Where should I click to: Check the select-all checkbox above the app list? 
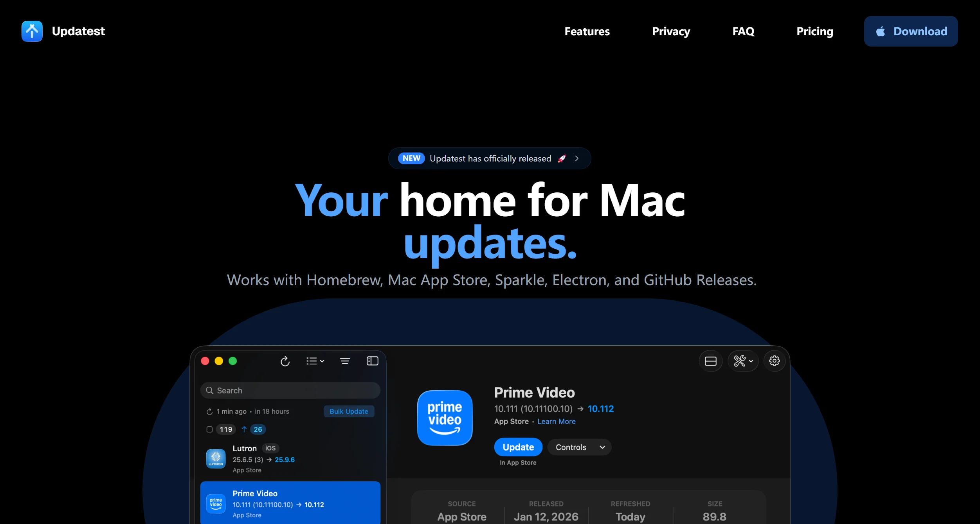209,429
